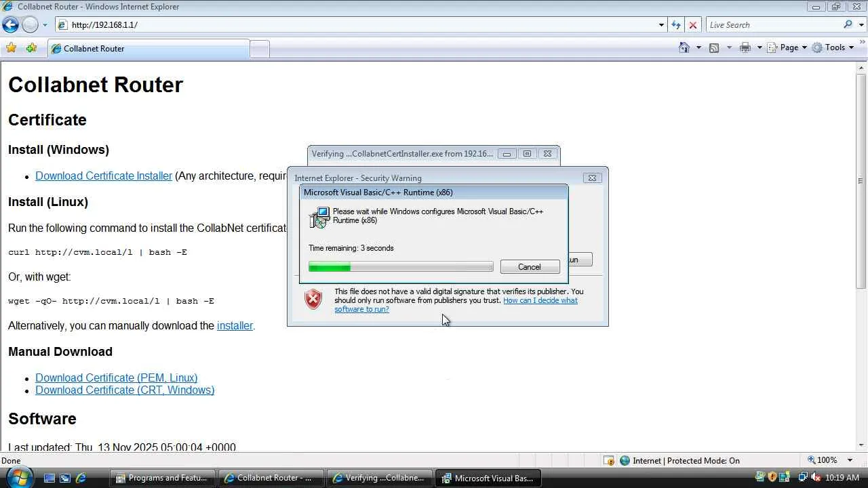Click the Collabnet Router page heading
The height and width of the screenshot is (488, 868).
(x=96, y=85)
